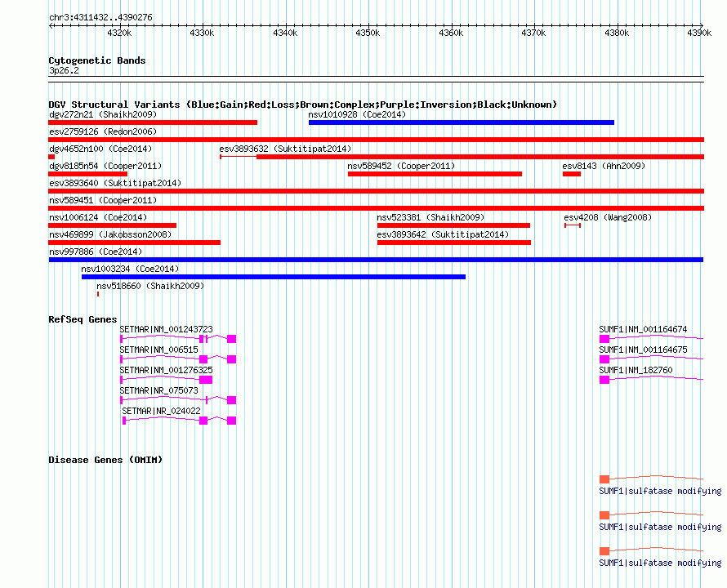
Task: Select the nsv469899 (Jakobsson2008) red bar
Action: [x=135, y=243]
